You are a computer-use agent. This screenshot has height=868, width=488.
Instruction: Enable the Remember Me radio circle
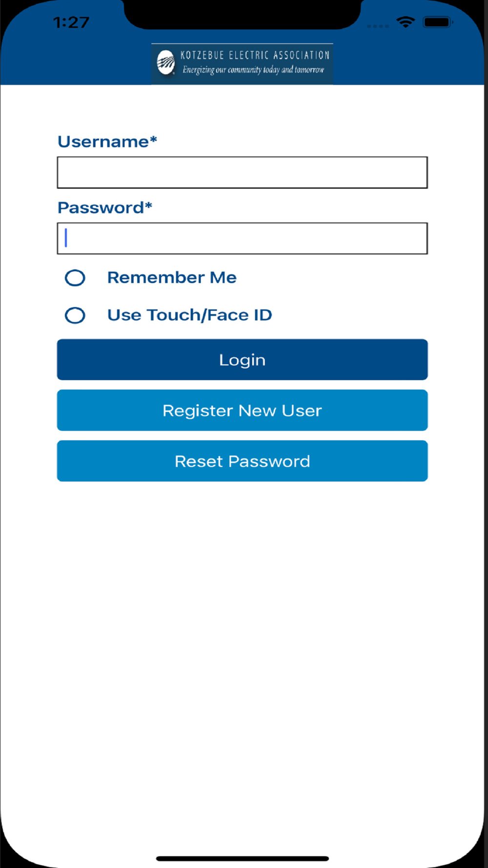tap(75, 278)
